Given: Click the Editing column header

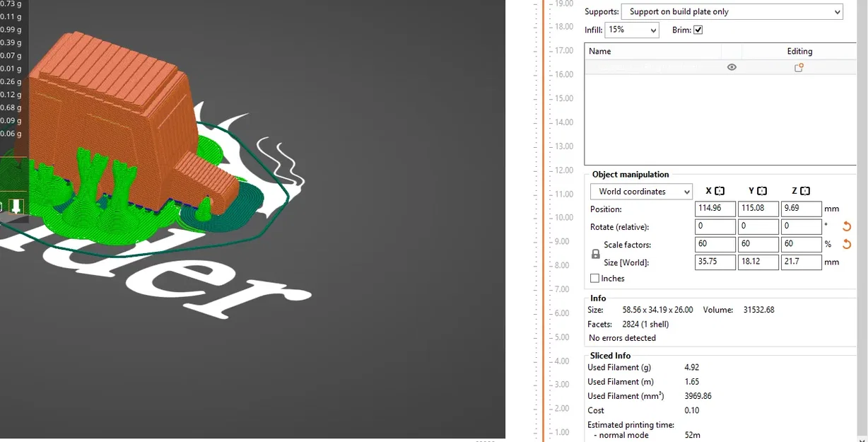Looking at the screenshot, I should point(799,51).
